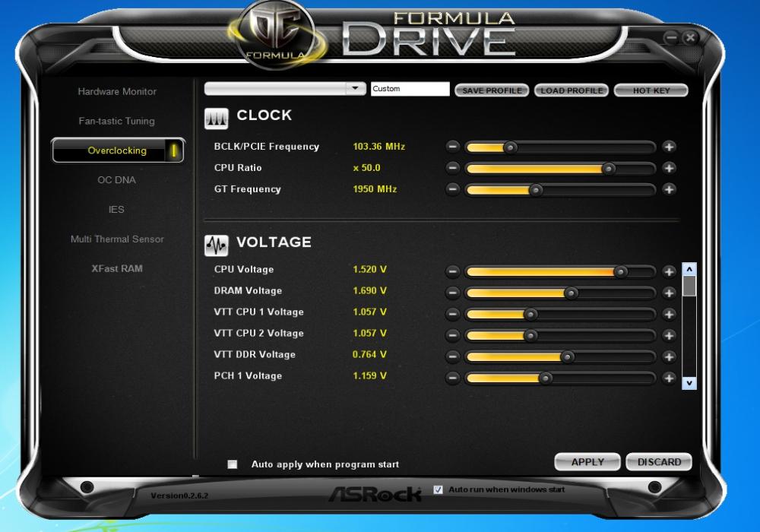Click the Custom profile name field
Screen dimensions: 760x532
(410, 89)
